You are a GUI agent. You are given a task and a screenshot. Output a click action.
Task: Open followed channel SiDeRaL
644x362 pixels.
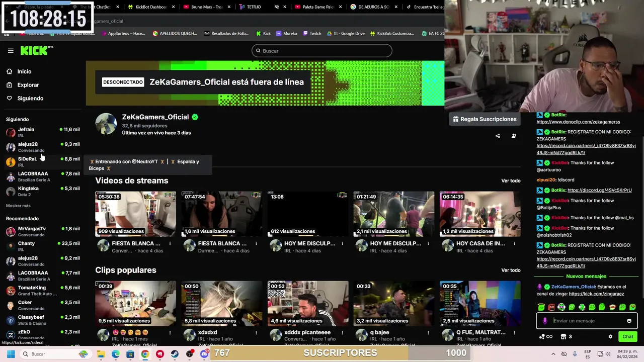click(43, 161)
